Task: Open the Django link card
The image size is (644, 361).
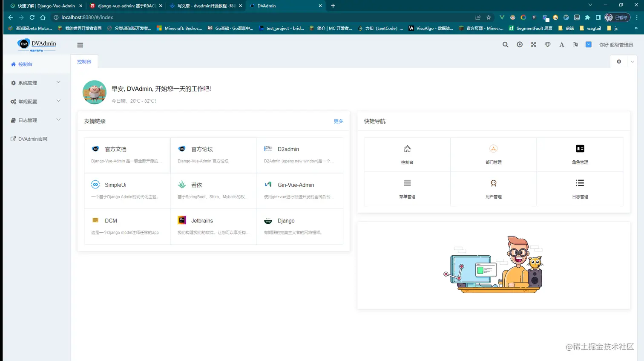Action: (300, 227)
